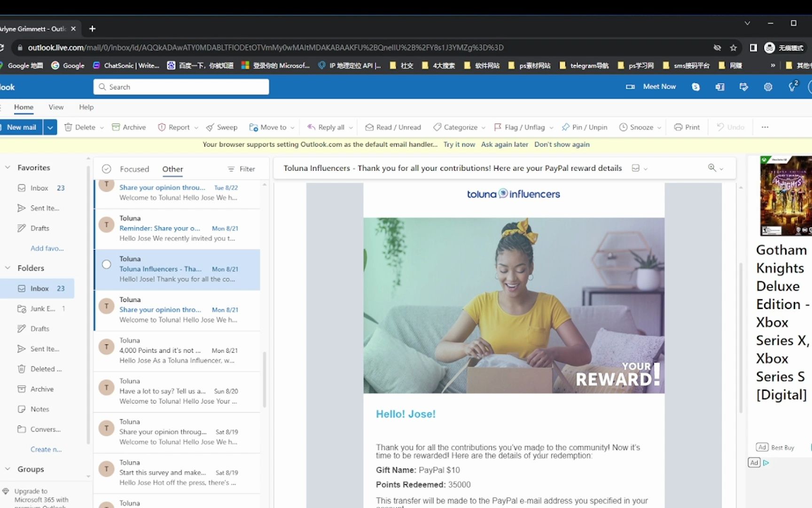This screenshot has width=812, height=508.
Task: Click Add favorite link
Action: [x=47, y=248]
